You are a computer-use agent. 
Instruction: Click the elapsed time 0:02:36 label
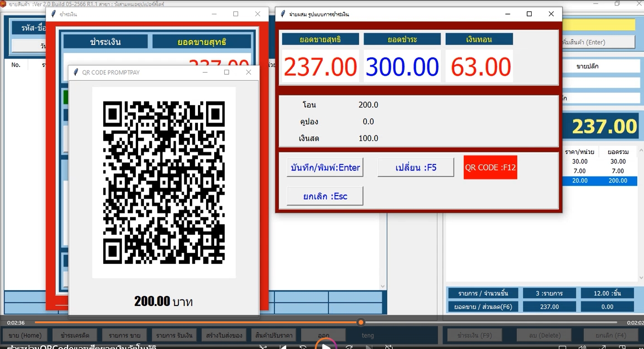coord(16,323)
